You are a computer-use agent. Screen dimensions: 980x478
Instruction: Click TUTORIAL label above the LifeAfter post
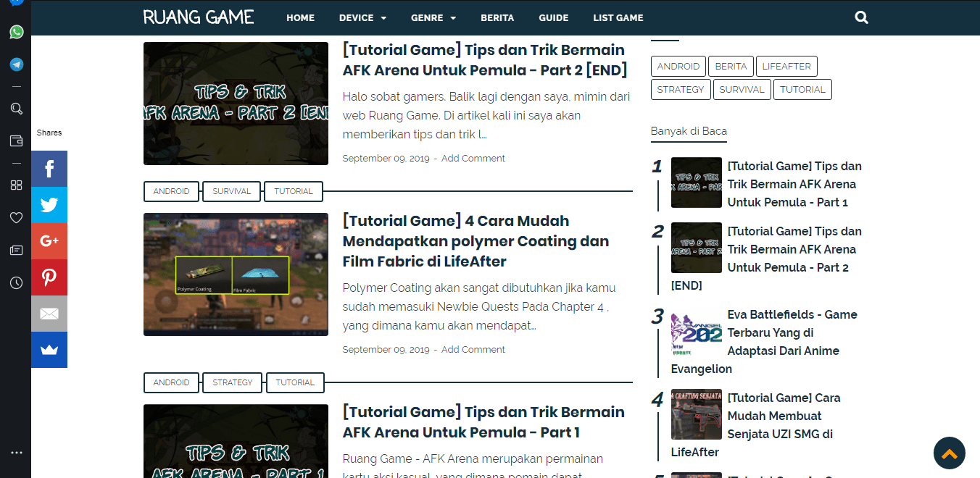294,191
